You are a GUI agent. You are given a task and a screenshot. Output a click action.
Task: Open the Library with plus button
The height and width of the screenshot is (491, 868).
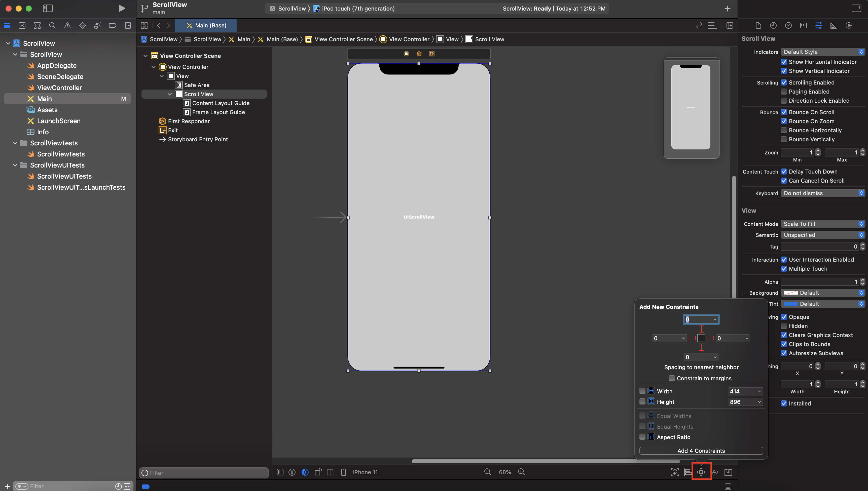(x=727, y=9)
